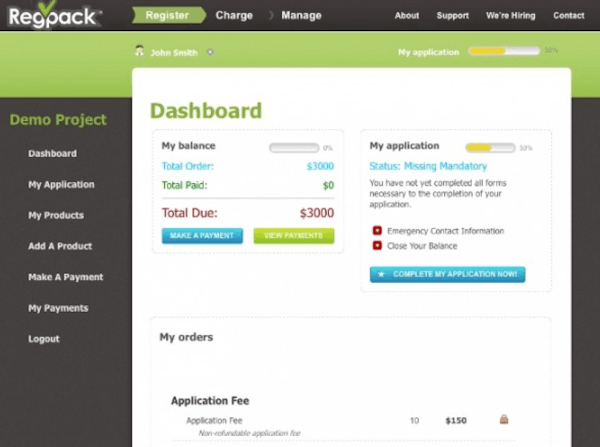Open the Support page
The height and width of the screenshot is (447, 600).
453,16
